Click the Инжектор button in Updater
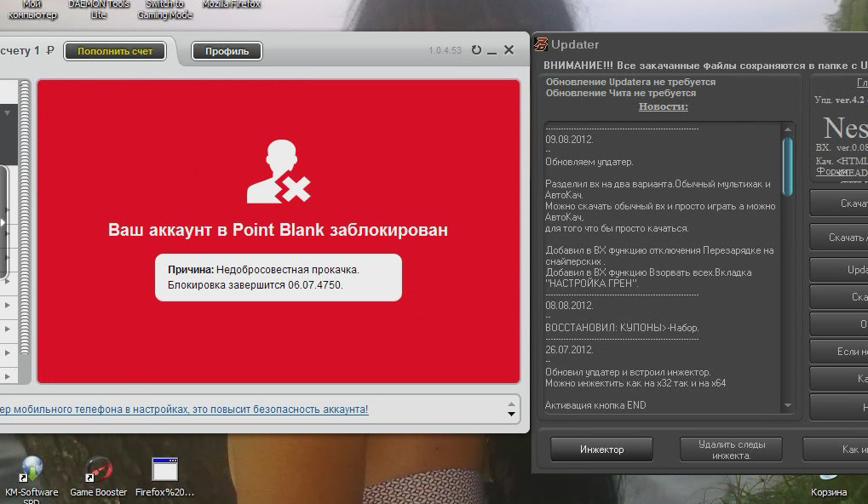 (601, 450)
